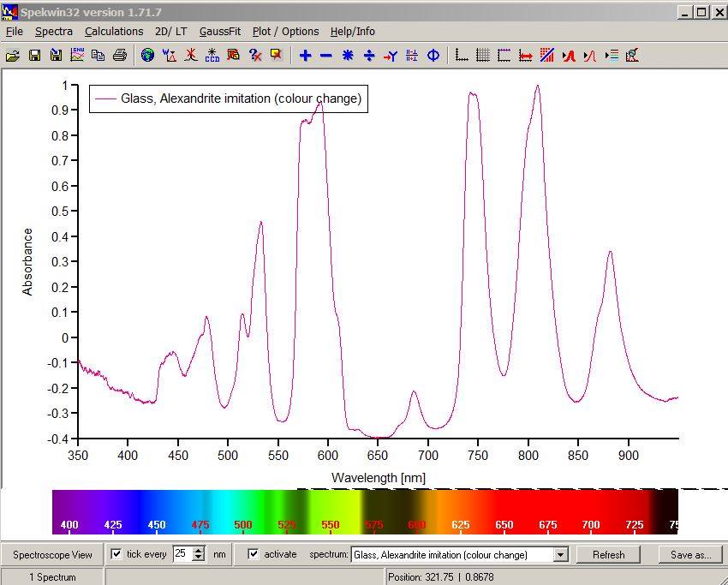
Task: Select the copy to clipboard icon
Action: tap(96, 54)
